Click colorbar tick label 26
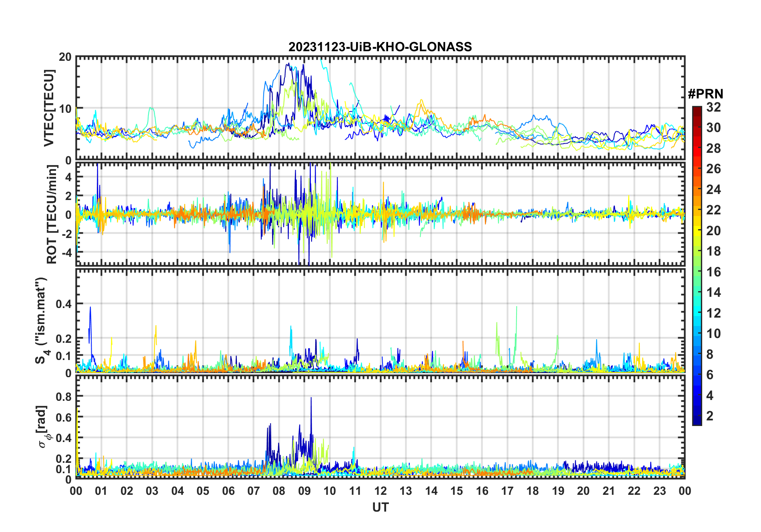 (713, 169)
